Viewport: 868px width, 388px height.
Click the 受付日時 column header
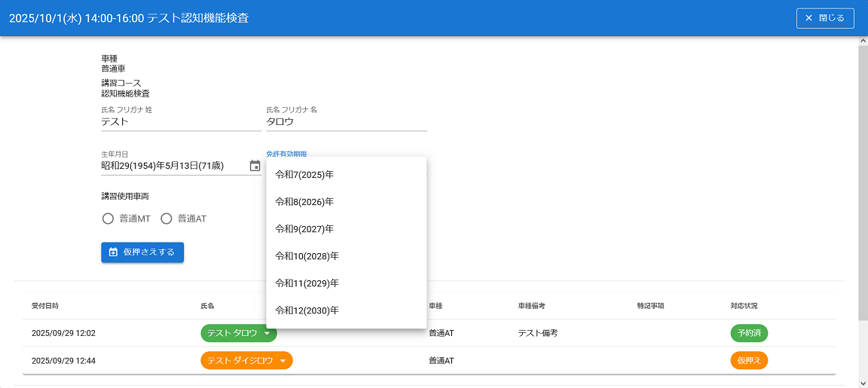(45, 306)
